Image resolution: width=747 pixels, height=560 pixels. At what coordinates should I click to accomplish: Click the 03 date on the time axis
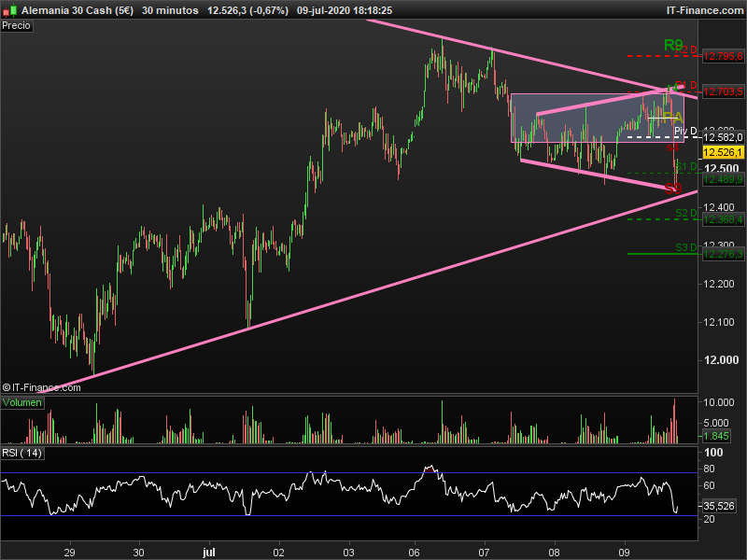pos(348,553)
